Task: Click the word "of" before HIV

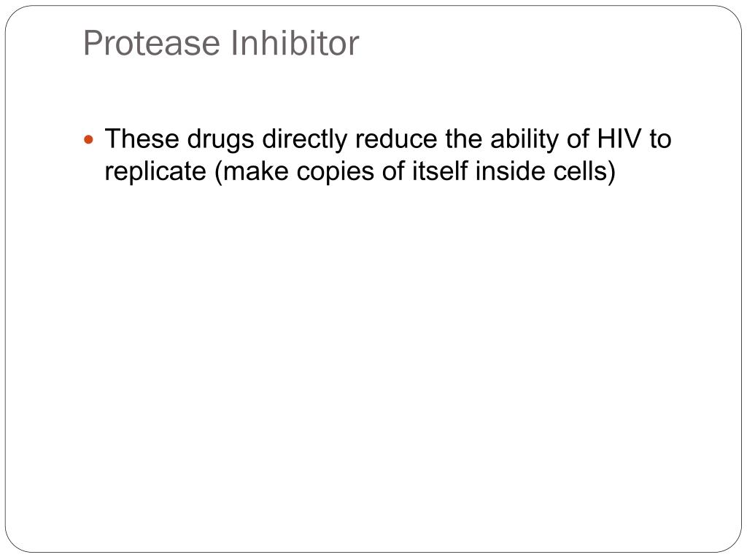Action: [x=578, y=139]
